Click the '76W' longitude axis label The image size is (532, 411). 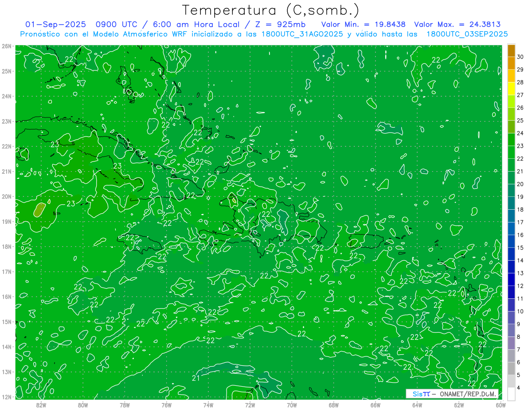coord(167,404)
